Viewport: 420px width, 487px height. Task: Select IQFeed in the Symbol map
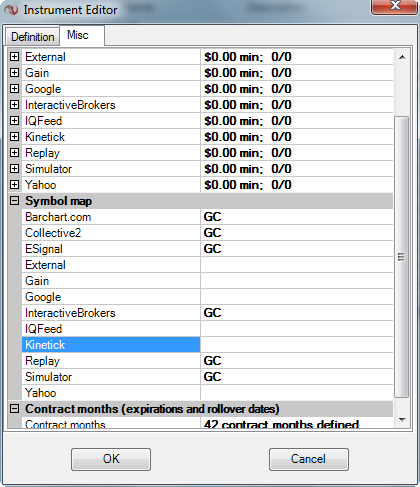111,329
